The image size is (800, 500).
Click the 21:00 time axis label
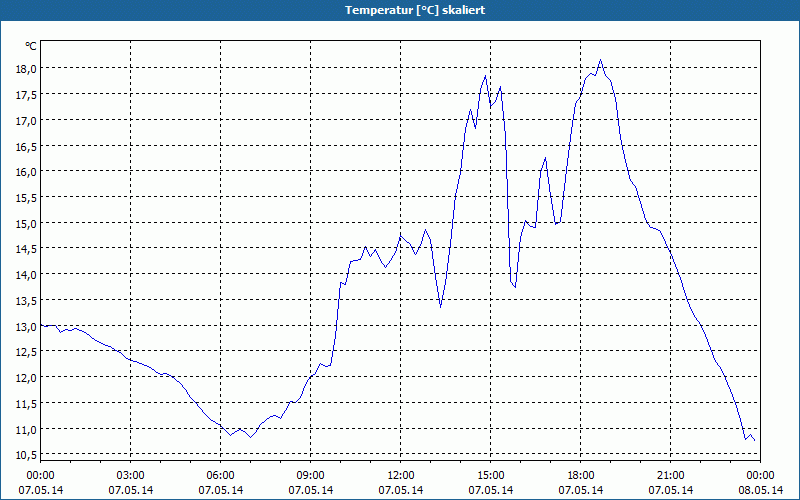click(670, 476)
